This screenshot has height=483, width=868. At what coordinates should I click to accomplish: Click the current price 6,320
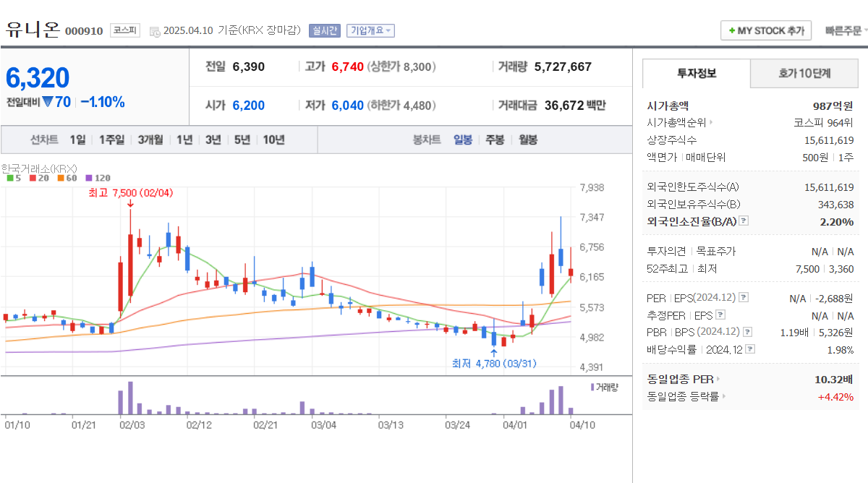click(x=38, y=78)
